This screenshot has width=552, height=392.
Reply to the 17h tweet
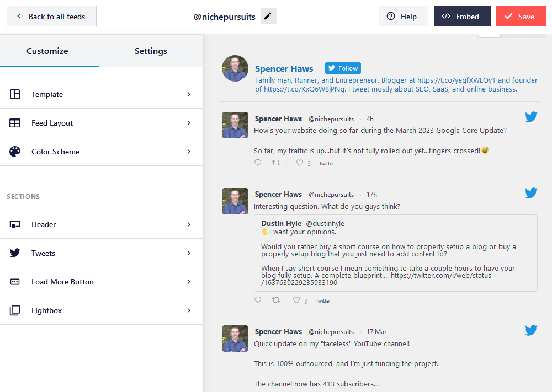coord(258,300)
